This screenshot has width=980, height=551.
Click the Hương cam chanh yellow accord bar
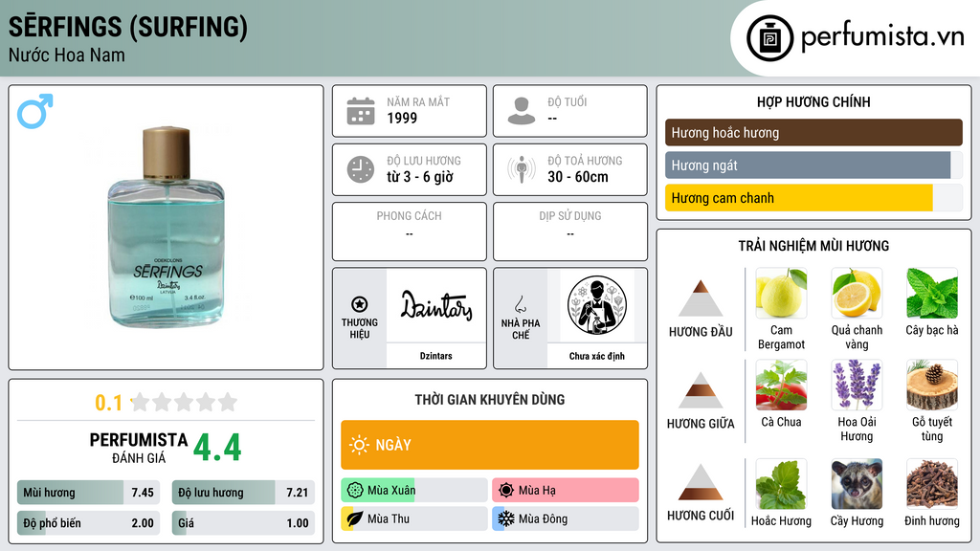813,198
